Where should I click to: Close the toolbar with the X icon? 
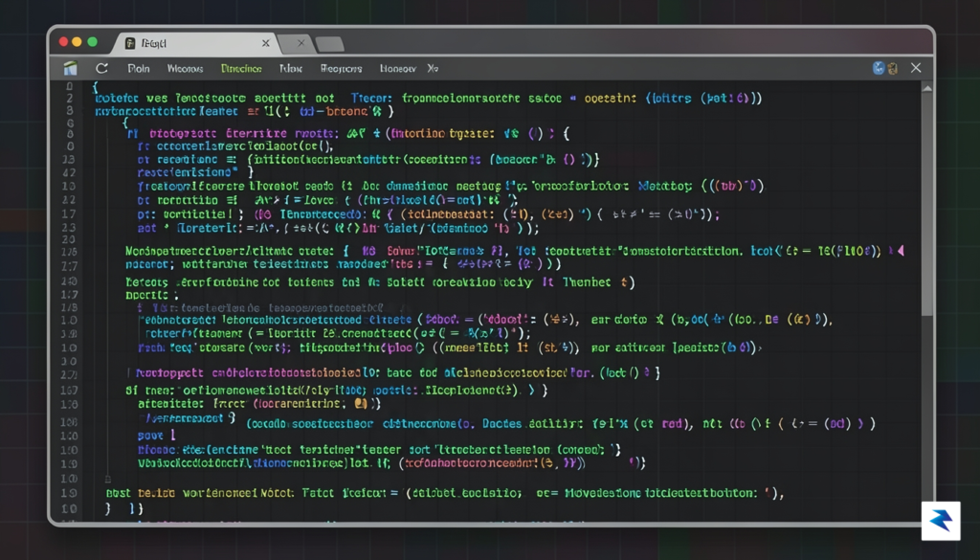[916, 68]
